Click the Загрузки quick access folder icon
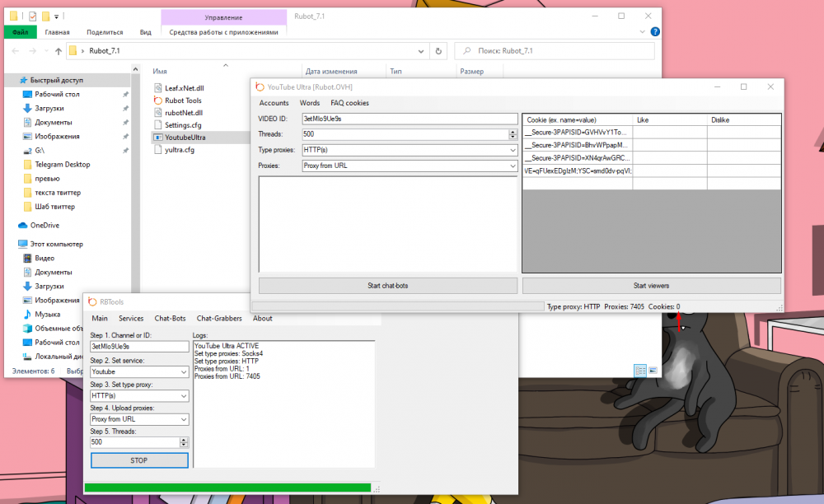The height and width of the screenshot is (504, 824). point(27,109)
